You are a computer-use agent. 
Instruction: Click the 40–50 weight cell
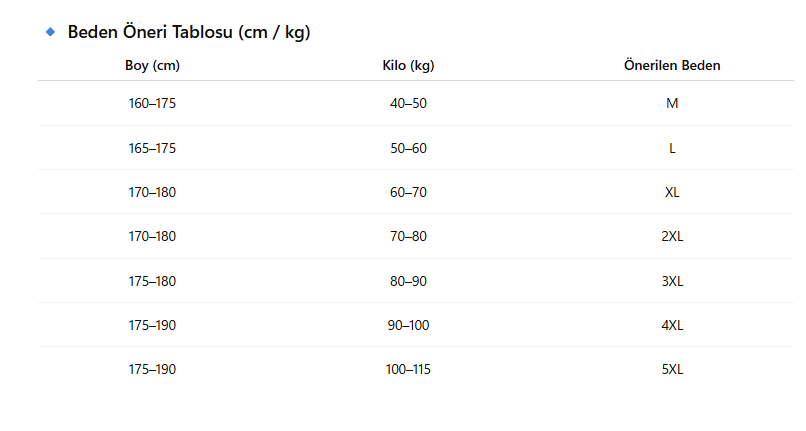(x=408, y=103)
